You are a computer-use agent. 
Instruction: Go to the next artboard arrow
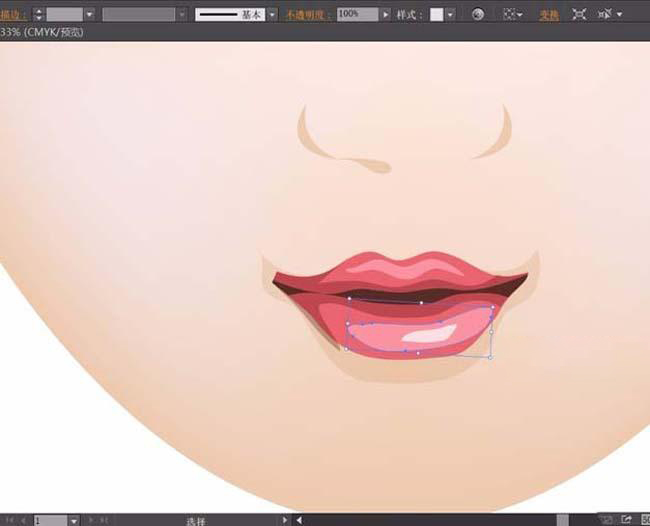90,520
